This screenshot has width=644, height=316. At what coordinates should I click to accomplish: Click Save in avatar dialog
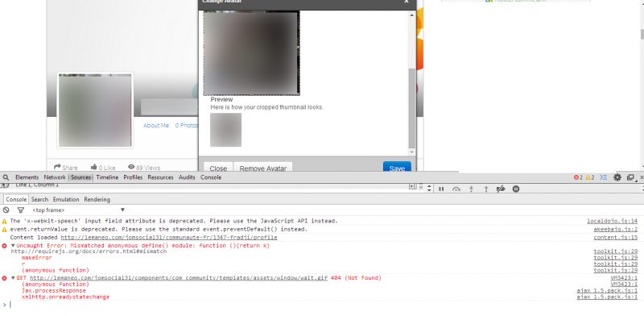point(397,167)
